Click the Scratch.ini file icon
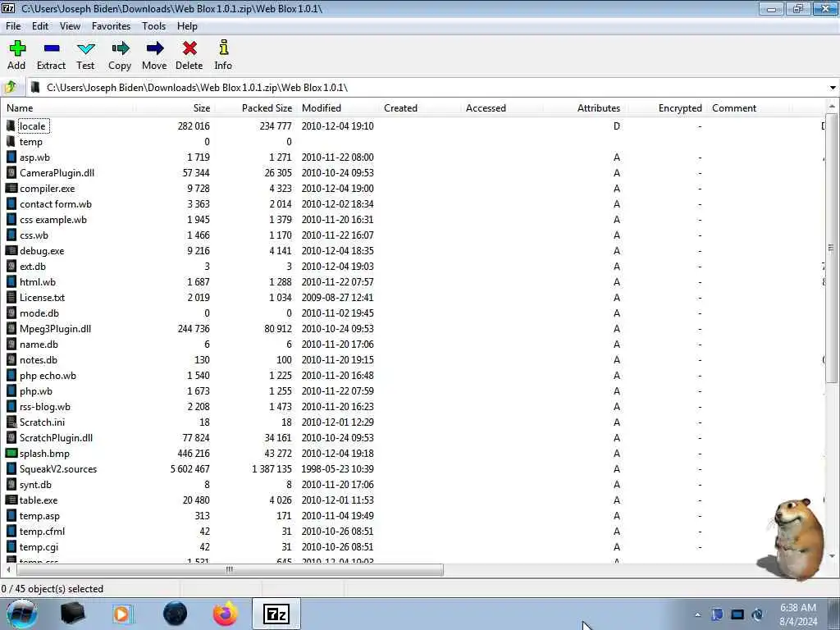Image resolution: width=840 pixels, height=630 pixels. coord(11,422)
